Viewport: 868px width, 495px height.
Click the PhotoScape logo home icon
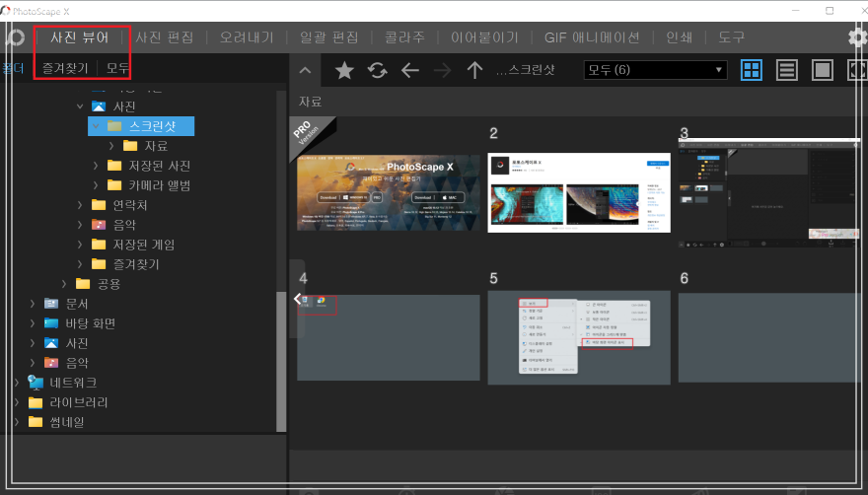pos(15,37)
